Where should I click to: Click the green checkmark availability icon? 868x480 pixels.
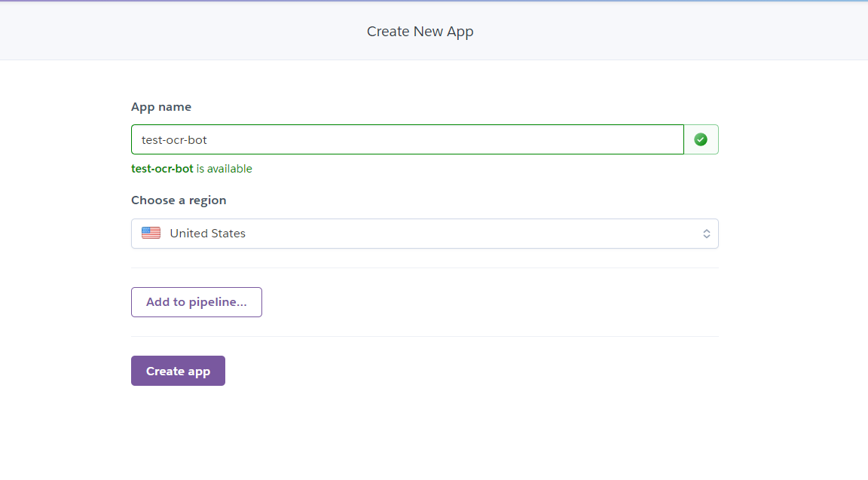pyautogui.click(x=701, y=139)
